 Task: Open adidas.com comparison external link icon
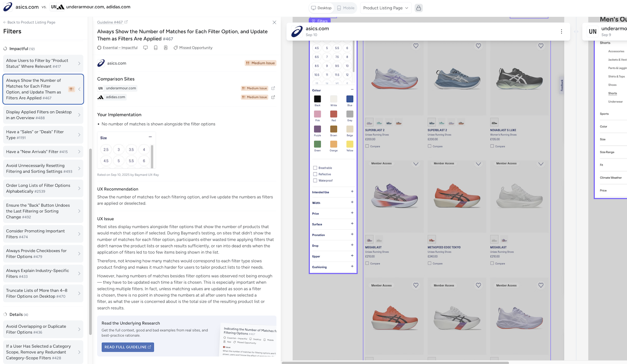(x=273, y=97)
